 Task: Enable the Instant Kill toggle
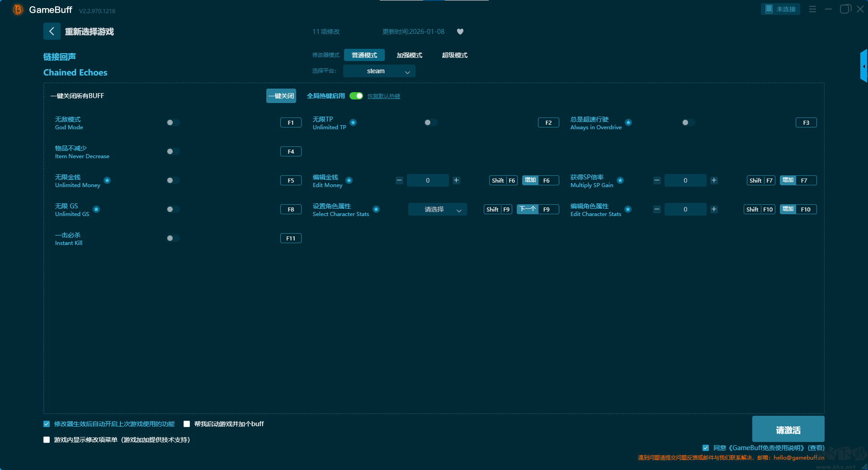[x=173, y=238]
